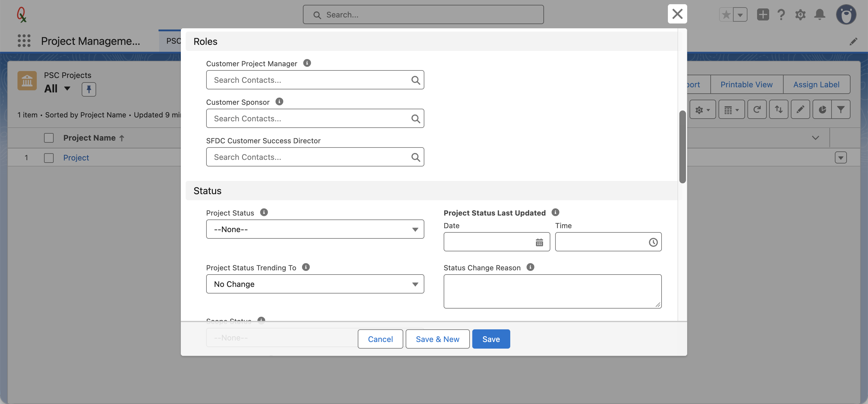Open the Project Status Trending To dropdown
Viewport: 868px width, 404px height.
315,284
